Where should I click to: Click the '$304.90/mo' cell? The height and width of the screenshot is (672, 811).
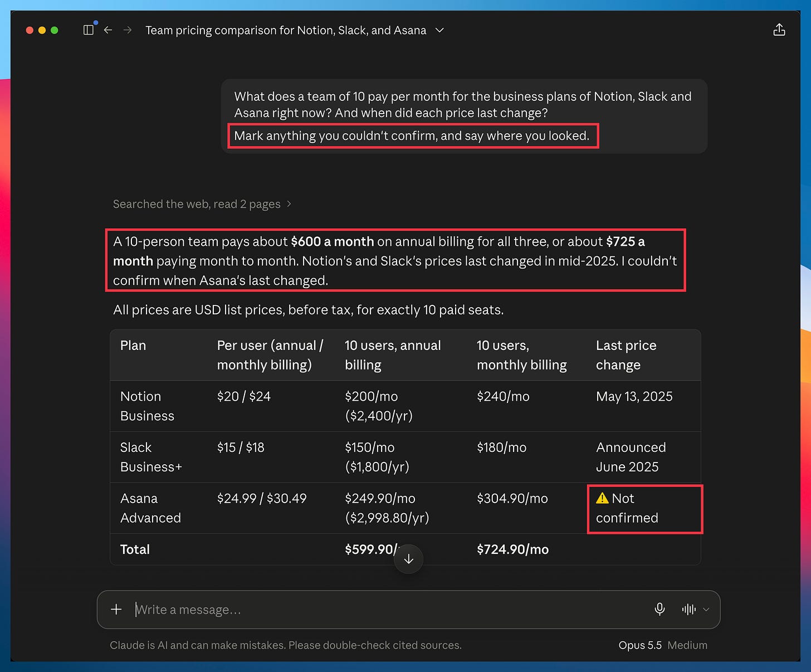tap(512, 498)
